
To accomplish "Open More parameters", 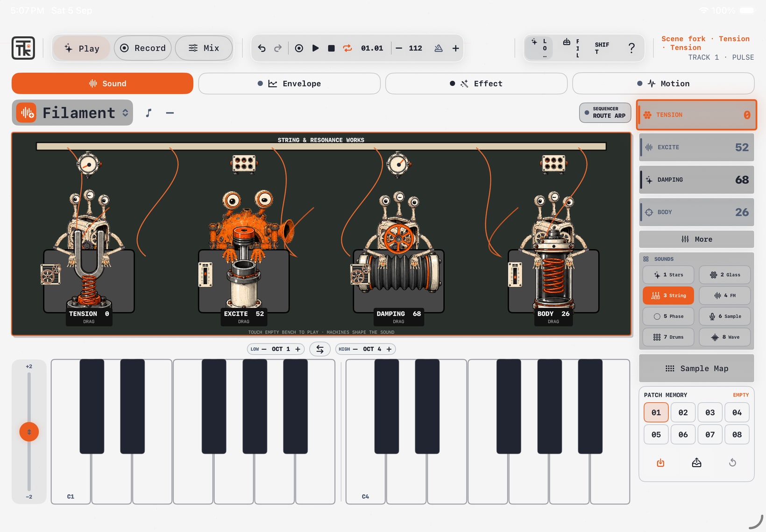I will (696, 239).
